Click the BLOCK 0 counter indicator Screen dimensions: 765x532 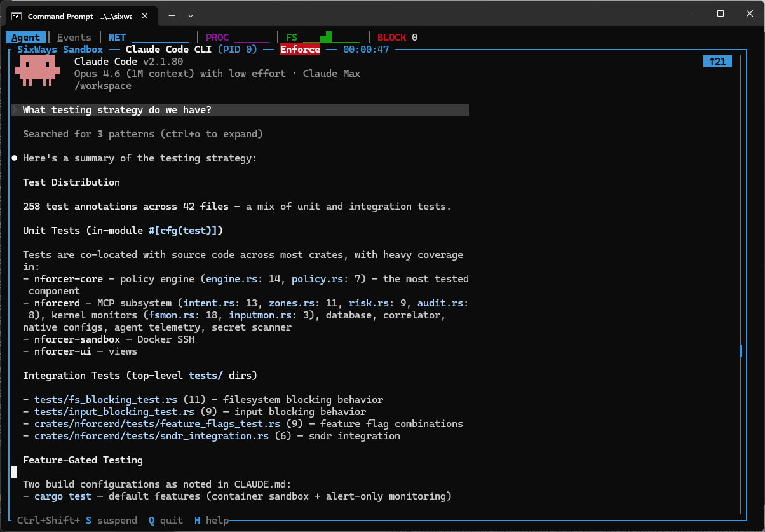click(x=396, y=37)
